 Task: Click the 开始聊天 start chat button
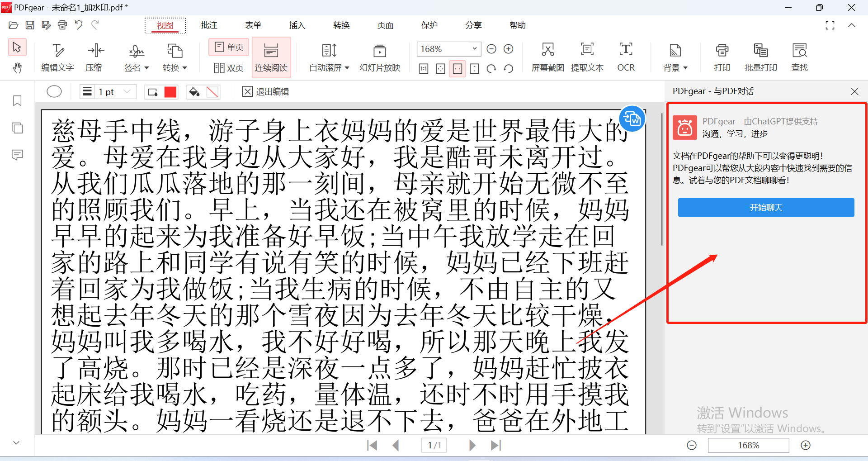(x=766, y=208)
